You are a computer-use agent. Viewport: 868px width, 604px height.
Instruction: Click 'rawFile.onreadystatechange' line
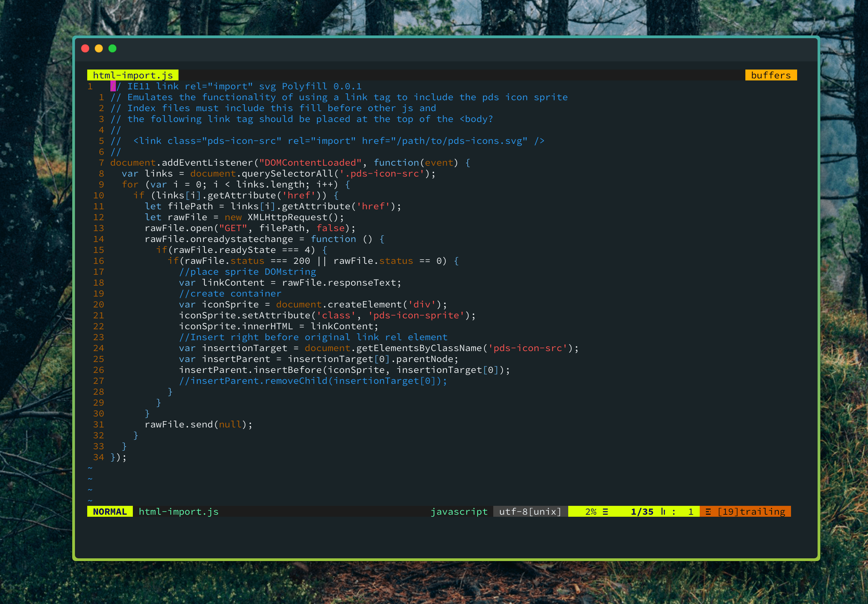click(265, 239)
